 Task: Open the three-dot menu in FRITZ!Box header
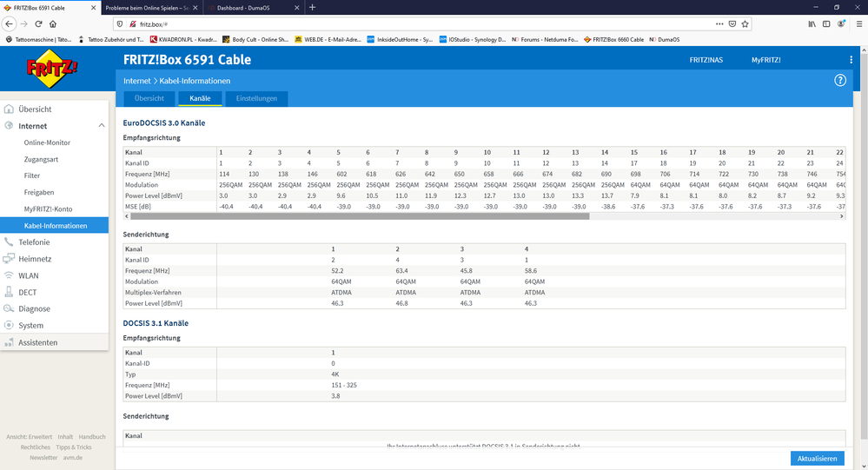pos(851,60)
